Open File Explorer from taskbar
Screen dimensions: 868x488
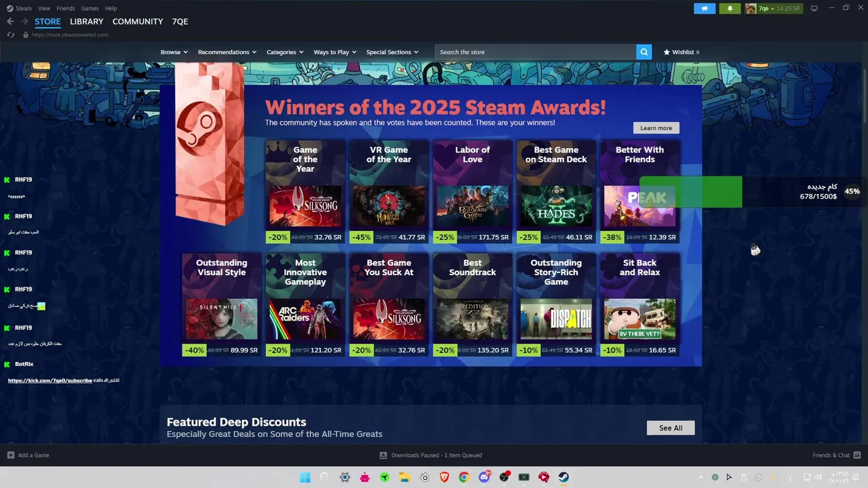click(x=404, y=477)
